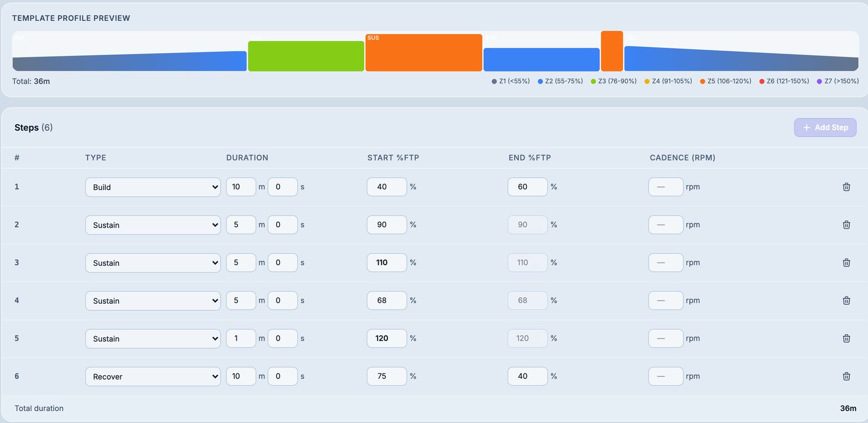Click the Z2 (55-75%) legend entry
Viewport: 868px width, 423px height.
(560, 81)
